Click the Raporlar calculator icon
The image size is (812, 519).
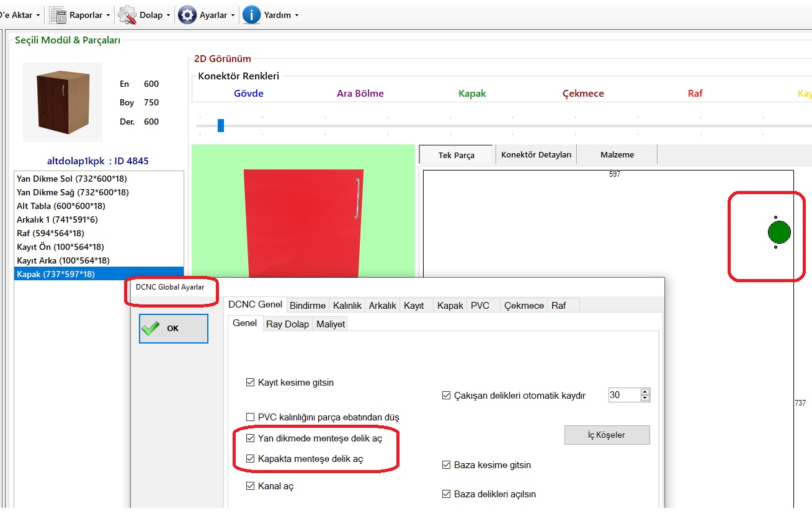pyautogui.click(x=58, y=15)
